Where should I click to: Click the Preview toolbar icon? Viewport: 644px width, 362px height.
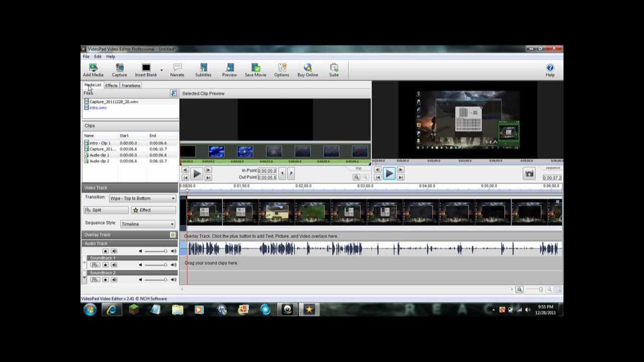(229, 70)
